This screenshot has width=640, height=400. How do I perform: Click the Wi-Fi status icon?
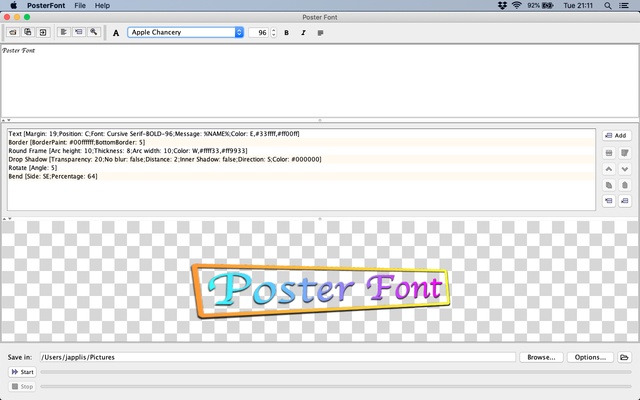pos(517,5)
